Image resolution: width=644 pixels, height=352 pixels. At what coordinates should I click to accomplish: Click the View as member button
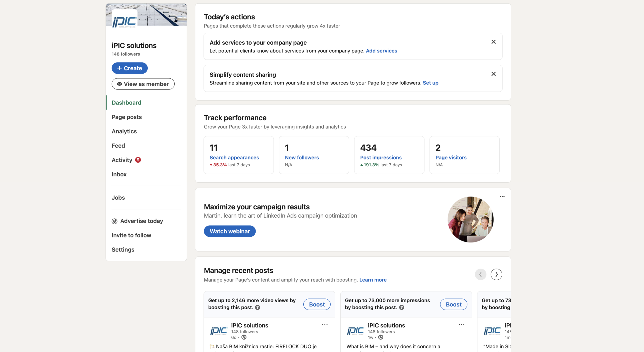pos(143,84)
